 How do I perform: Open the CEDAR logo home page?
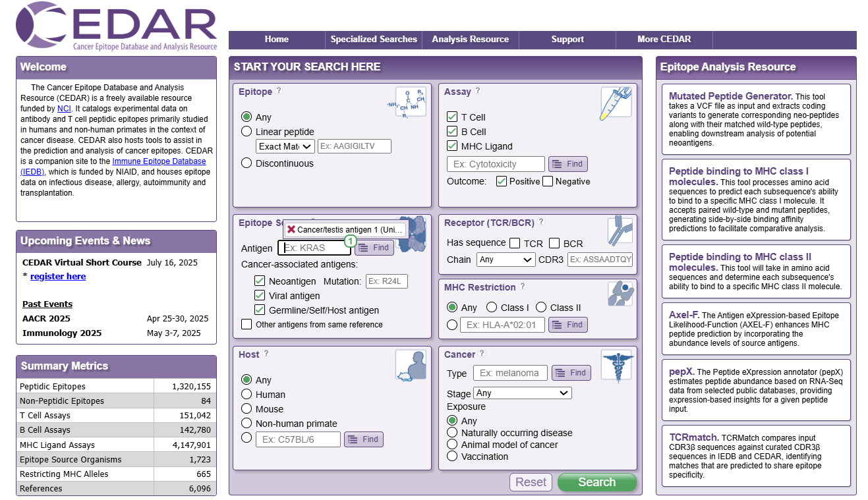tap(117, 27)
